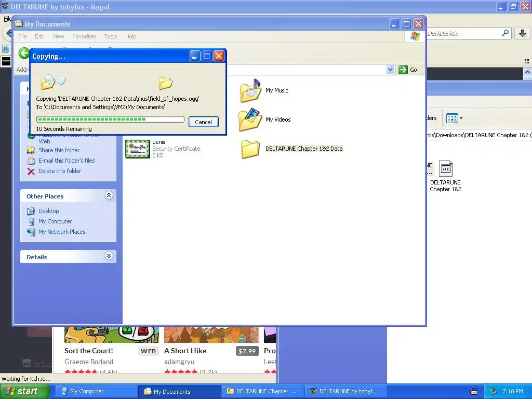Image resolution: width=532 pixels, height=399 pixels.
Task: Click the Graeme Borland author name
Action: pos(89,362)
